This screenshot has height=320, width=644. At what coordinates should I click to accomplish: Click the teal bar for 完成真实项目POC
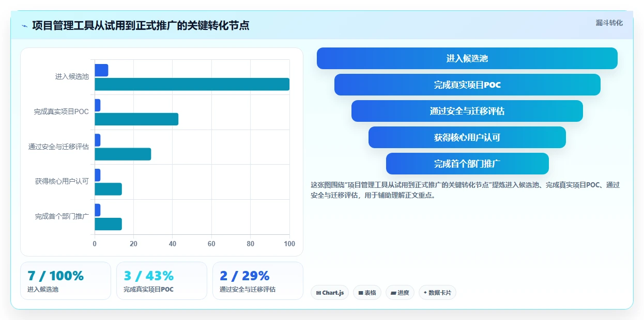tap(136, 119)
